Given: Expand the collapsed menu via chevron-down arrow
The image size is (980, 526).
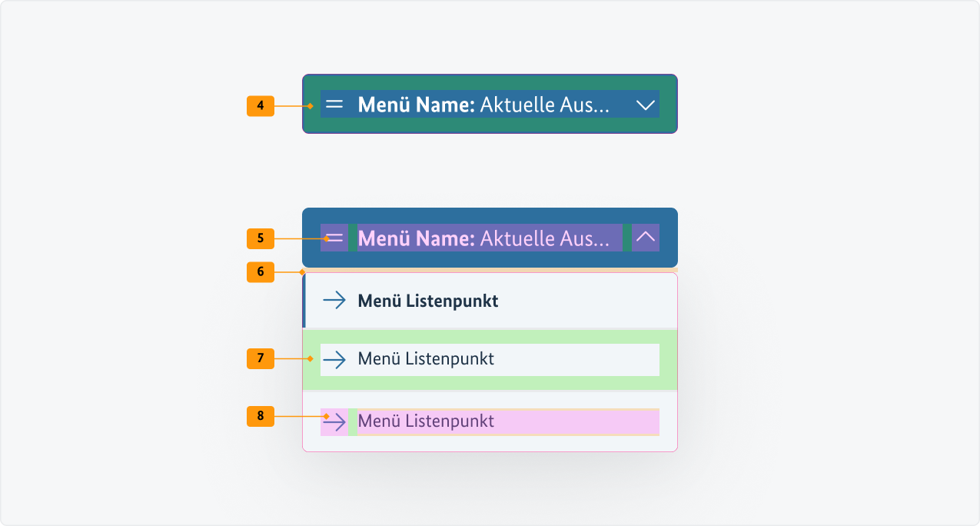Looking at the screenshot, I should coord(646,105).
